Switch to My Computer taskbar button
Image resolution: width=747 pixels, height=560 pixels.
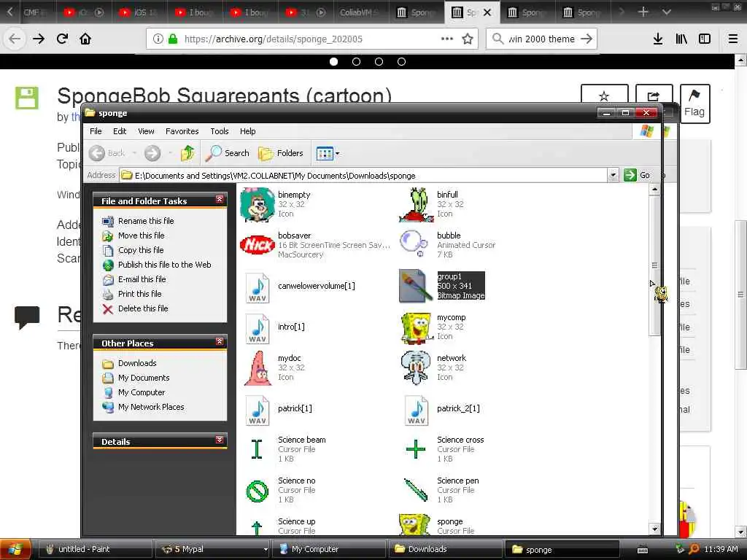click(x=330, y=550)
